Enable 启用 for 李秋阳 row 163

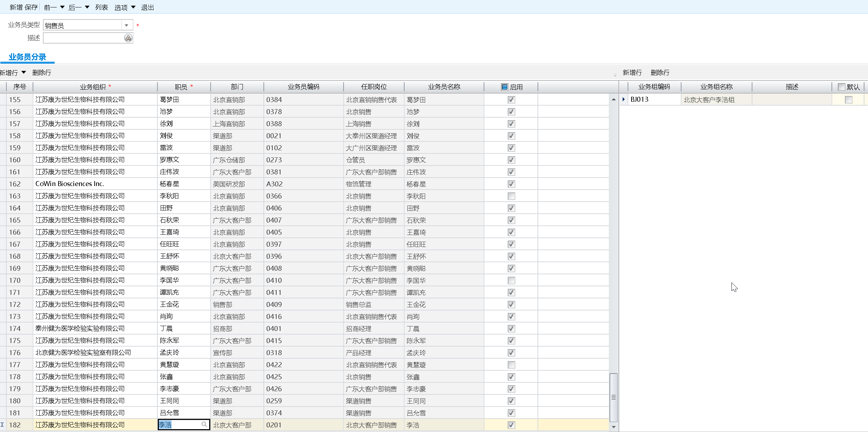coord(511,196)
